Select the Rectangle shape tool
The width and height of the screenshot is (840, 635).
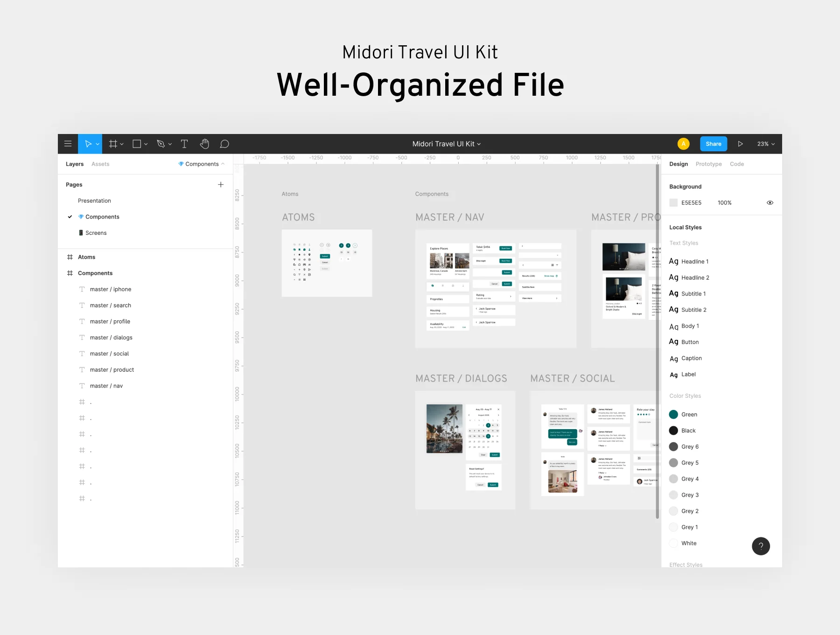pyautogui.click(x=137, y=144)
